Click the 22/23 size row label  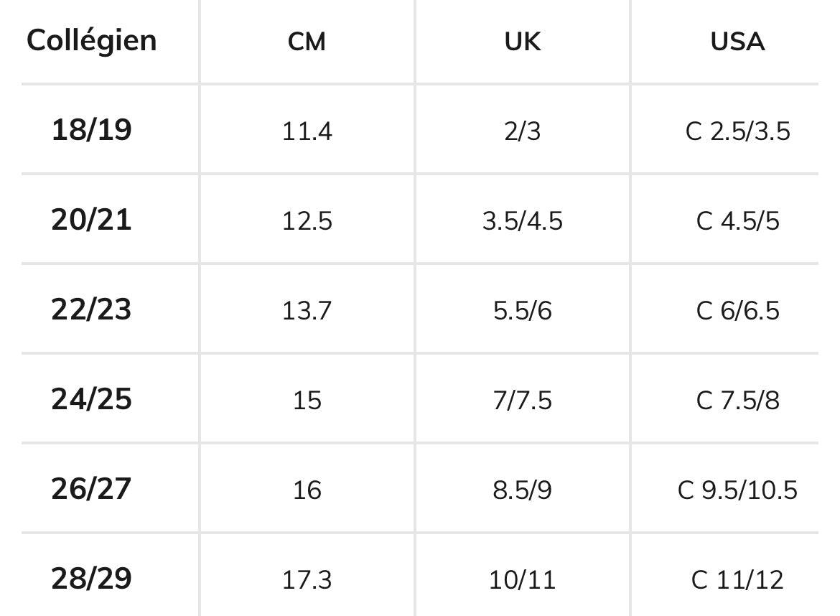click(92, 310)
